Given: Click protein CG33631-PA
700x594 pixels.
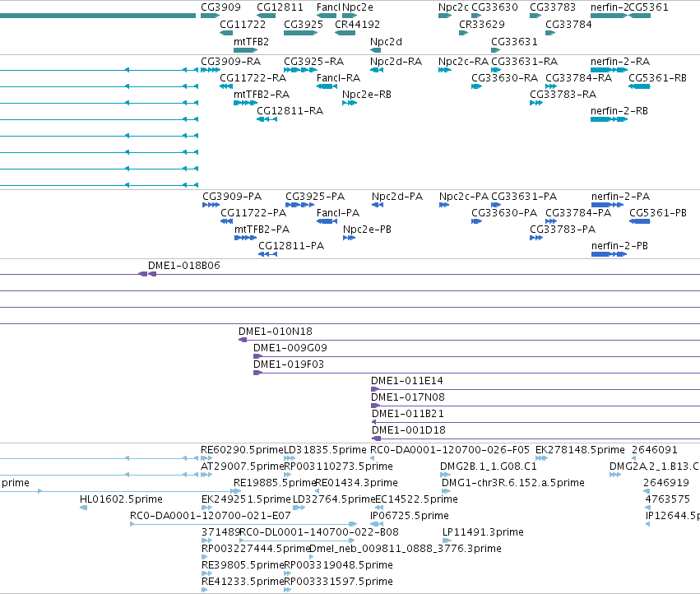Looking at the screenshot, I should point(496,205).
